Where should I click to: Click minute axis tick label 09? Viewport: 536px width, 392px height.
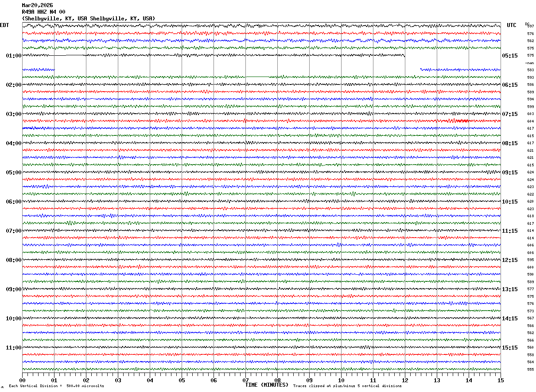(x=309, y=380)
